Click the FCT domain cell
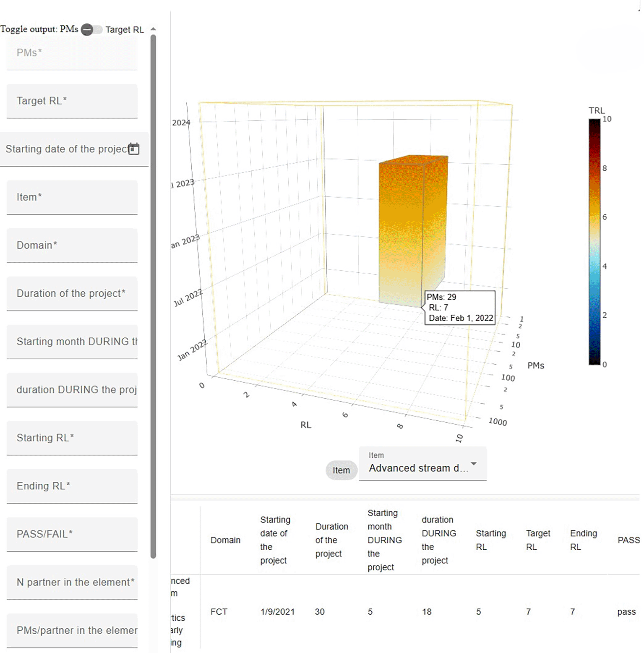 click(x=219, y=612)
